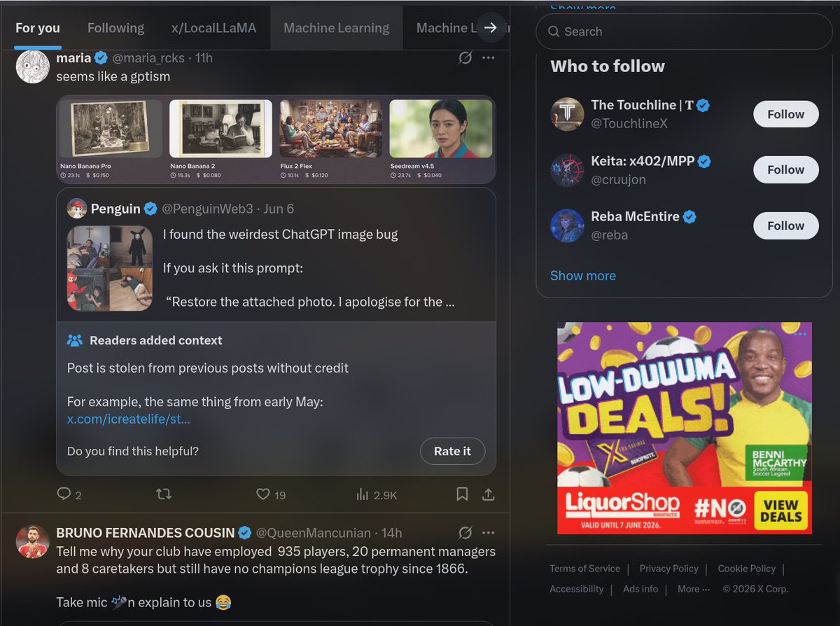Open the x/LocalLLaMA tab
This screenshot has width=840, height=626.
tap(213, 28)
